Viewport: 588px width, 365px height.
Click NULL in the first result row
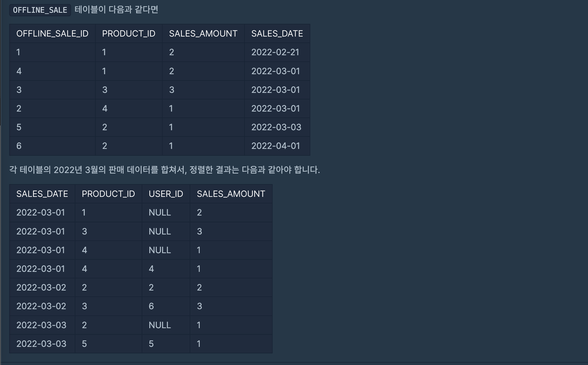tap(160, 213)
